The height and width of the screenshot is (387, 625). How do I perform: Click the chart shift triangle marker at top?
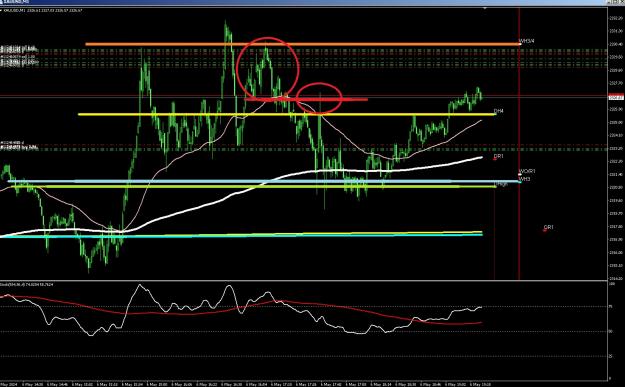tap(485, 8)
